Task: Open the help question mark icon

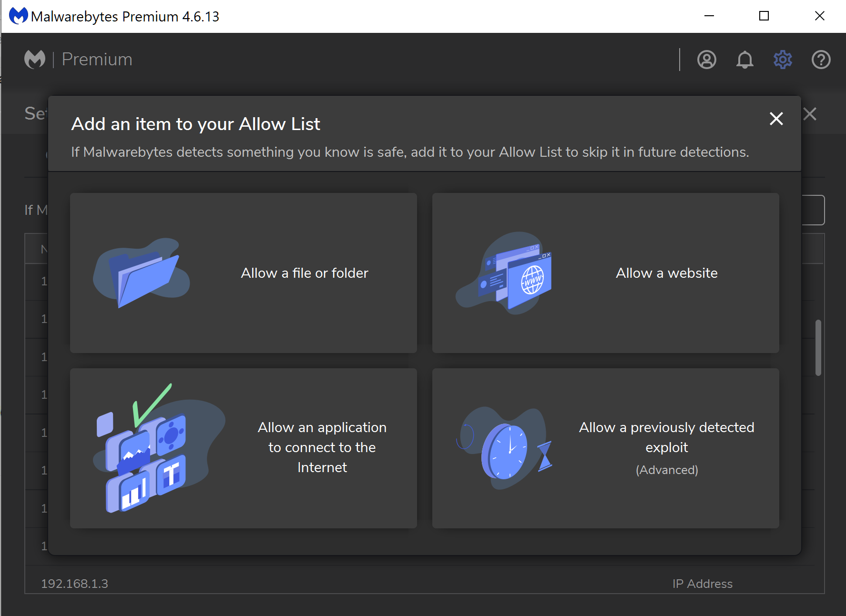Action: tap(821, 60)
